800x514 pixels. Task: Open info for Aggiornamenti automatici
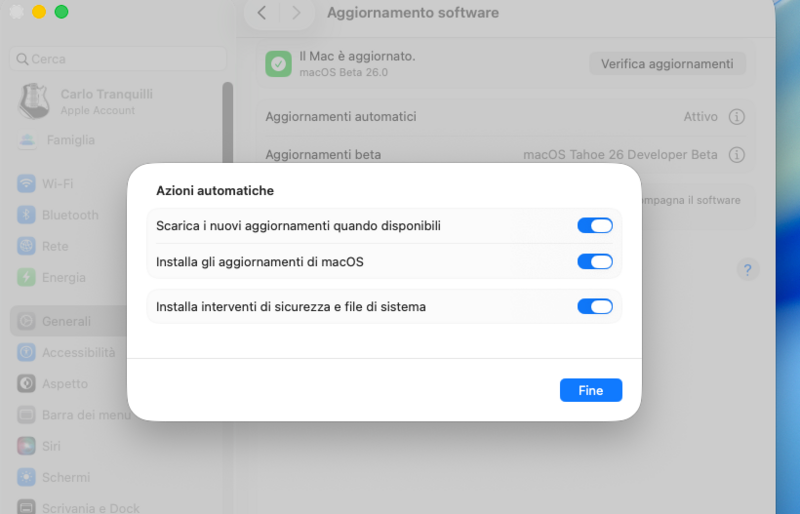pos(737,117)
